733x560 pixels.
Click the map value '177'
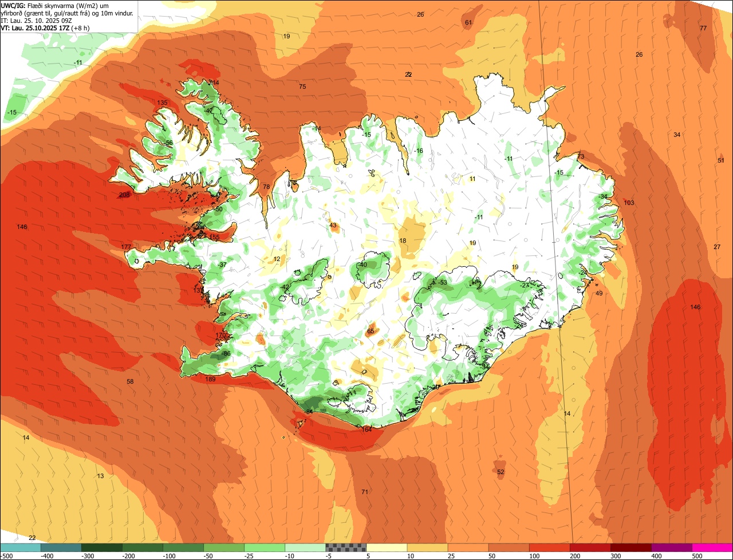(127, 247)
